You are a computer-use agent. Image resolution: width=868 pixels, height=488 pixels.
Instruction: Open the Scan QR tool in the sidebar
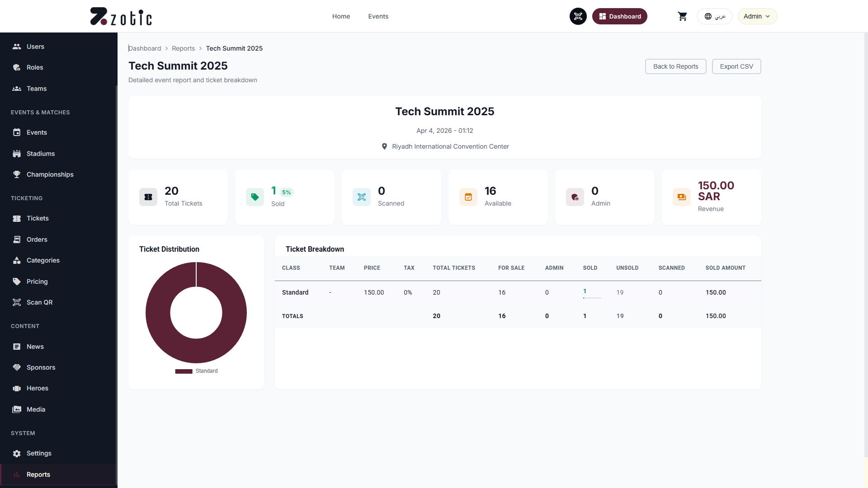(x=39, y=302)
